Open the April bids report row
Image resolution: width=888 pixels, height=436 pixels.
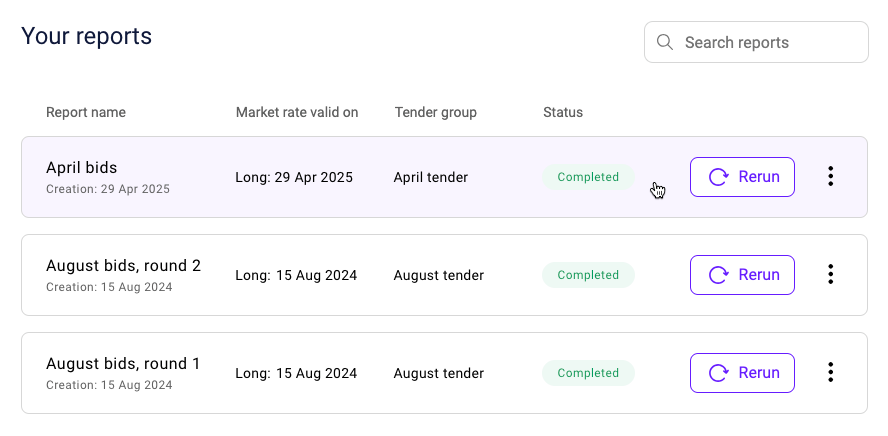pos(445,177)
